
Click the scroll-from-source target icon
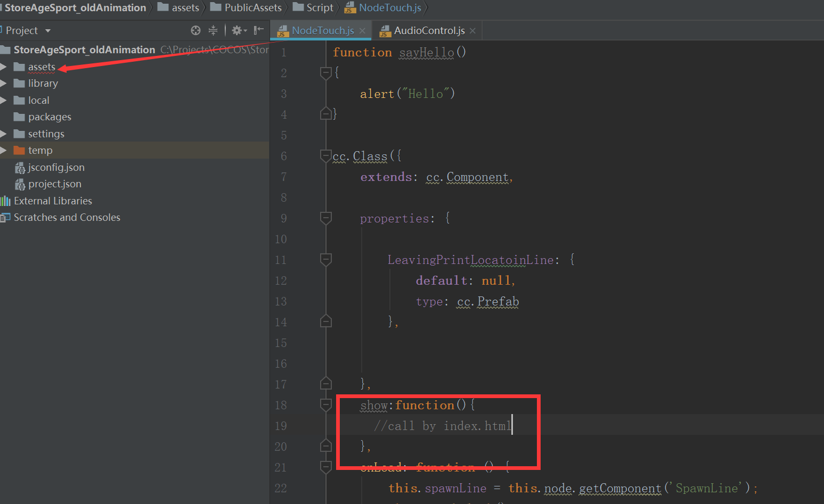click(x=195, y=30)
